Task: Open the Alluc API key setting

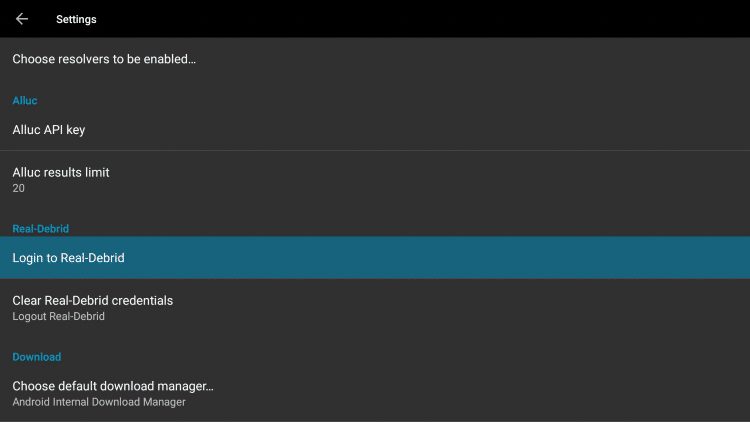Action: coord(375,130)
